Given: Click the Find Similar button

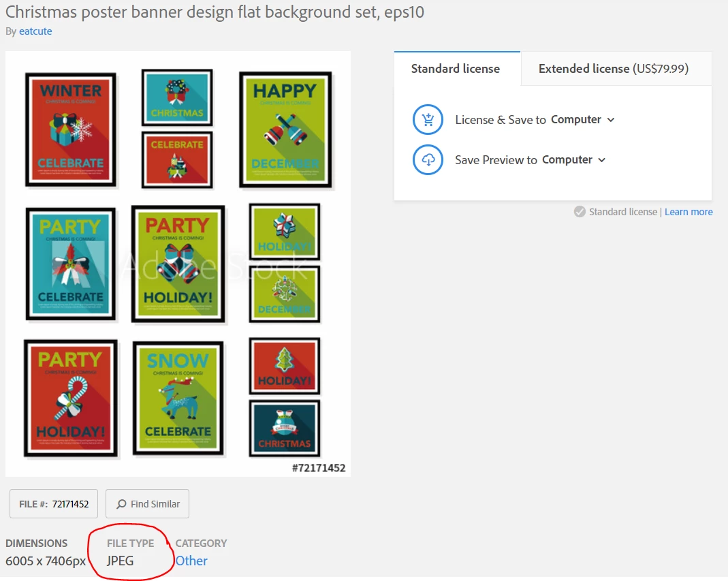Looking at the screenshot, I should [147, 504].
